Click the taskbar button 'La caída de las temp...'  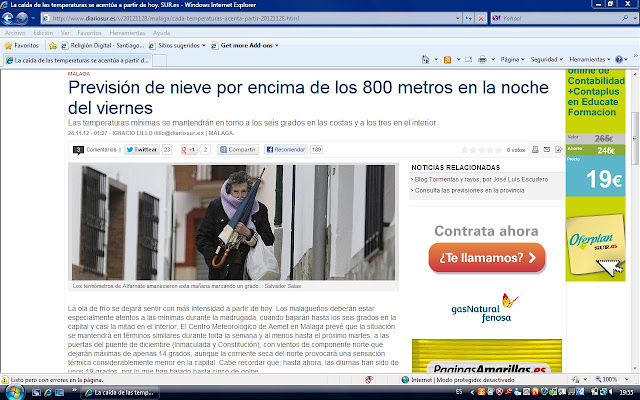pyautogui.click(x=120, y=393)
